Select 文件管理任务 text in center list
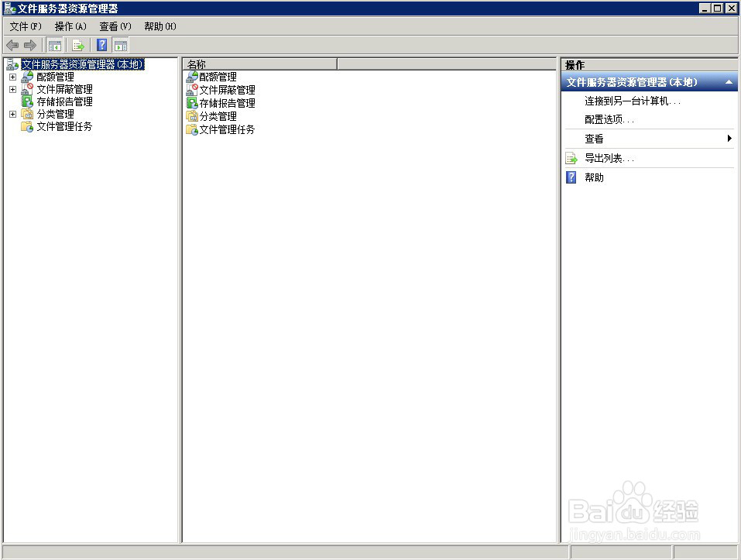This screenshot has height=560, width=741. click(x=228, y=129)
